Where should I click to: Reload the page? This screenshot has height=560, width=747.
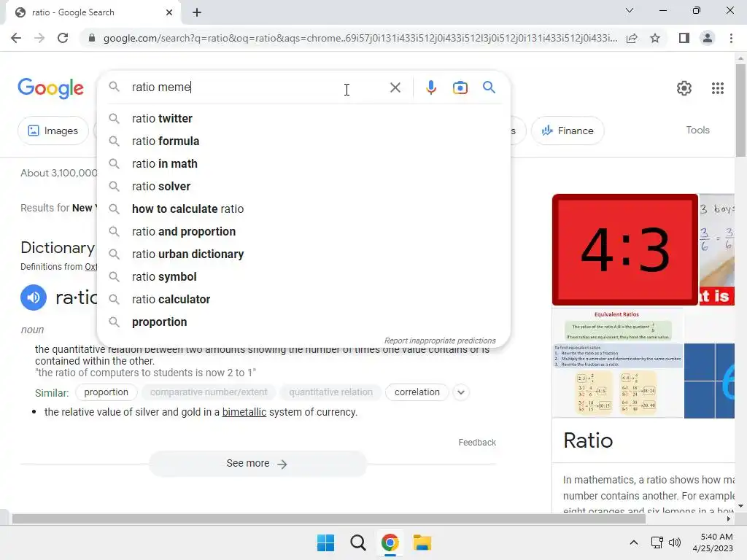pos(63,38)
